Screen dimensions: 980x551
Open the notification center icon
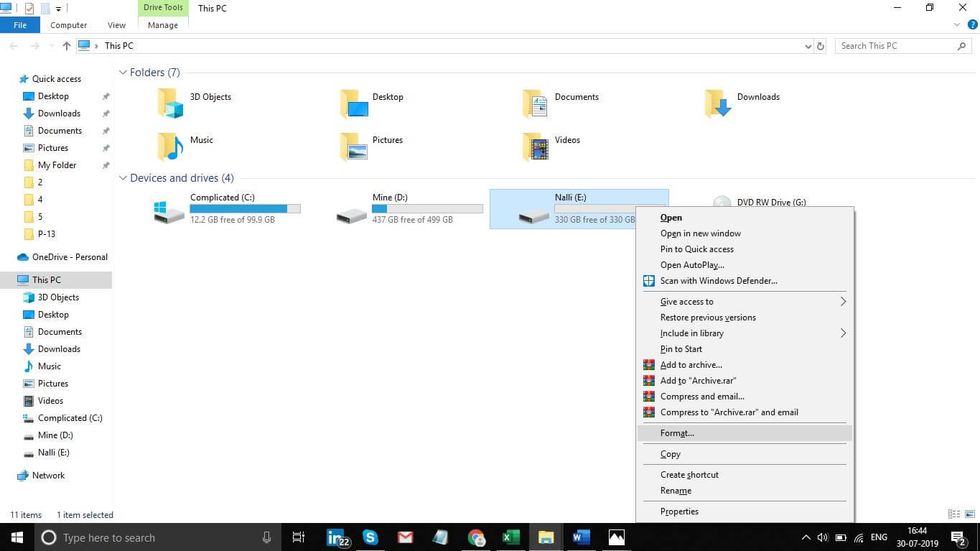[958, 537]
